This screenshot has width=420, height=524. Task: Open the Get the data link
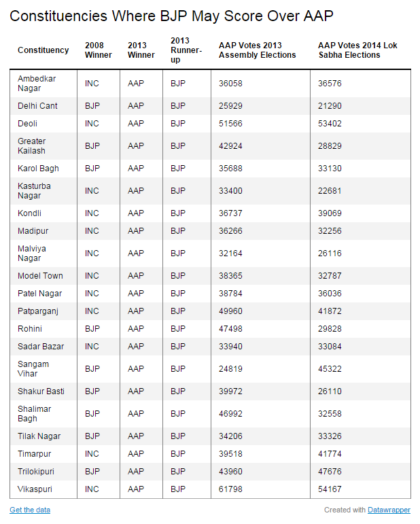pyautogui.click(x=30, y=510)
